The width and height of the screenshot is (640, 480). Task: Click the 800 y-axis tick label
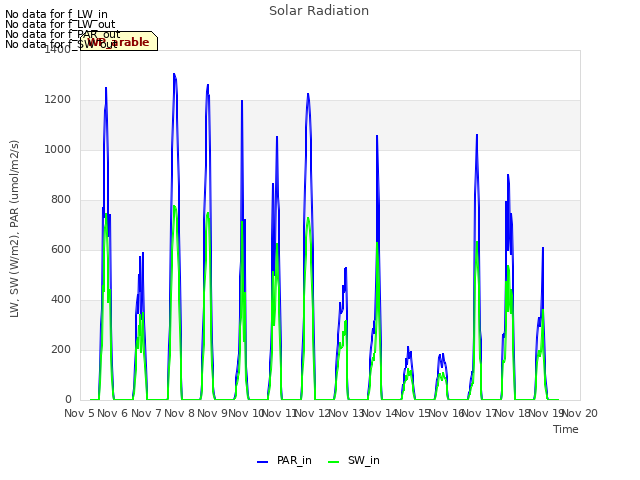coord(61,200)
